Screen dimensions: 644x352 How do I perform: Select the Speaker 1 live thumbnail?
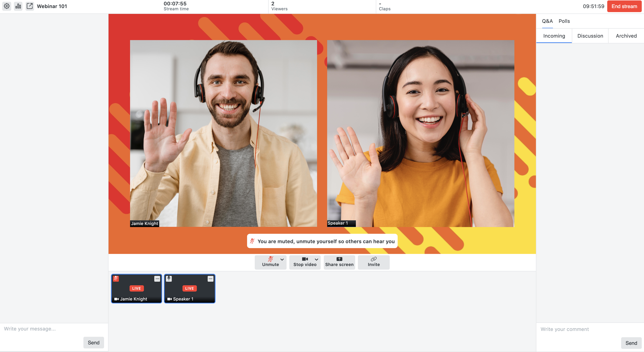pyautogui.click(x=189, y=289)
